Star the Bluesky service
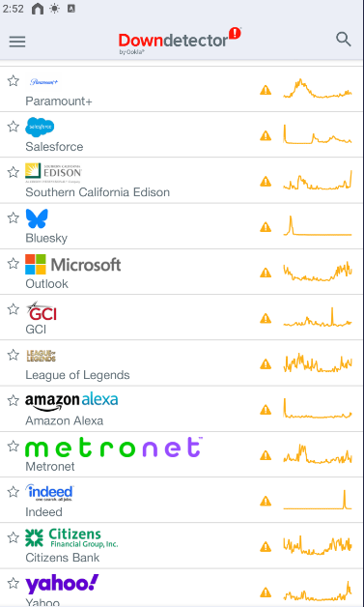This screenshot has height=607, width=364. click(x=14, y=217)
